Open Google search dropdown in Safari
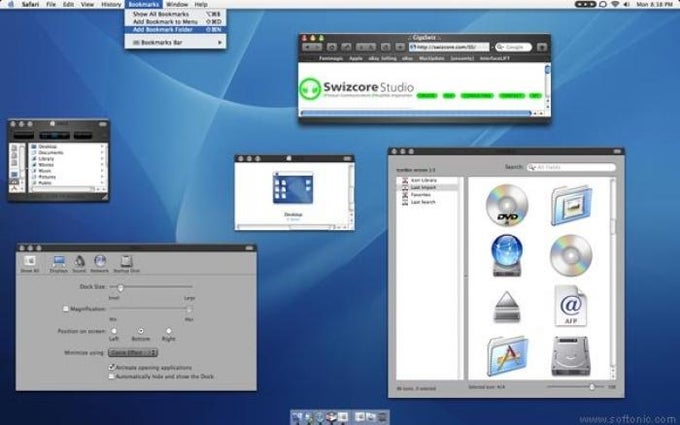The height and width of the screenshot is (425, 680). pyautogui.click(x=500, y=47)
